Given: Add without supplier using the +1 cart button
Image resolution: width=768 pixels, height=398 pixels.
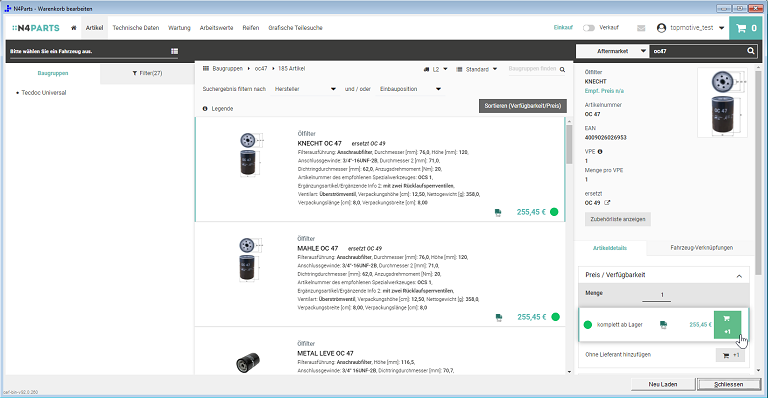Looking at the screenshot, I should [x=730, y=355].
